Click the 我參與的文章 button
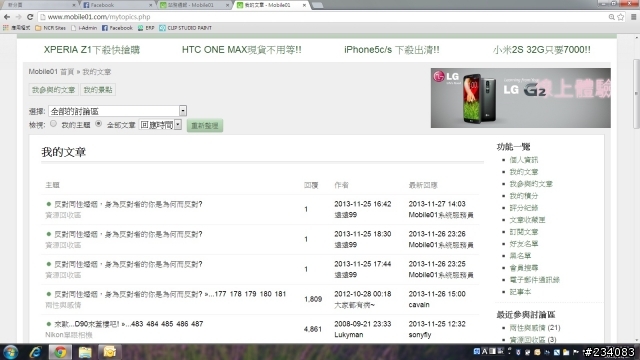This screenshot has height=360, width=640. pos(53,90)
